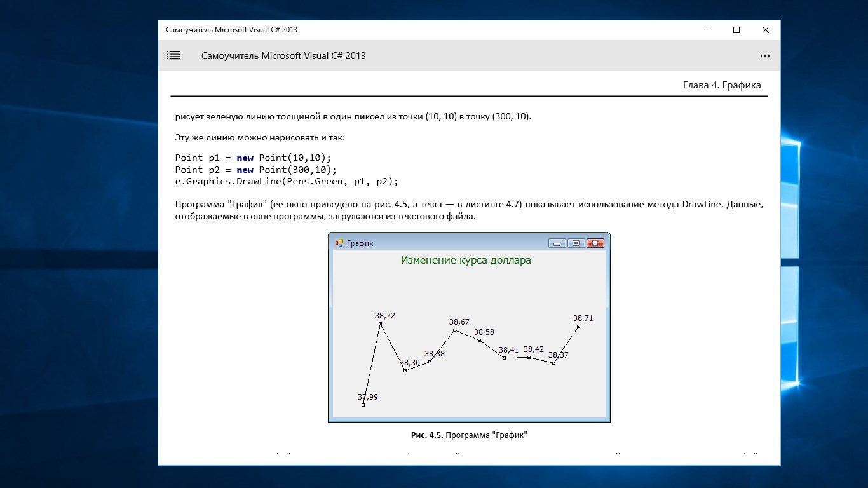The height and width of the screenshot is (488, 868).
Task: Click the График figure screenshot image
Action: pyautogui.click(x=469, y=327)
